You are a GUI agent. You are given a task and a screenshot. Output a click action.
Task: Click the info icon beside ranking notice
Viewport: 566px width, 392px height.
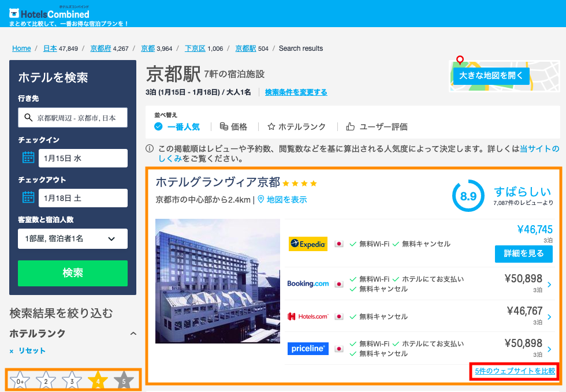coord(150,148)
